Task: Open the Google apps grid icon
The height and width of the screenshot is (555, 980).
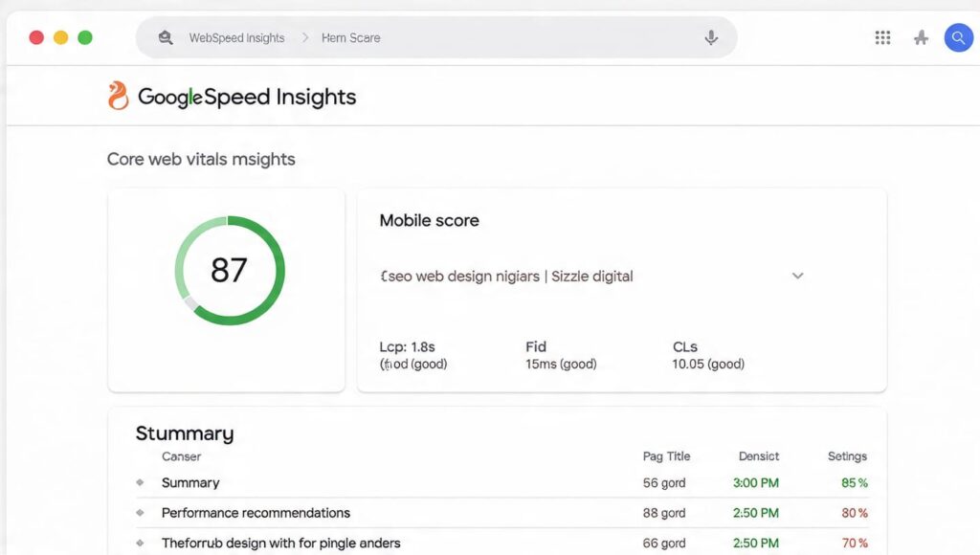Action: 882,36
